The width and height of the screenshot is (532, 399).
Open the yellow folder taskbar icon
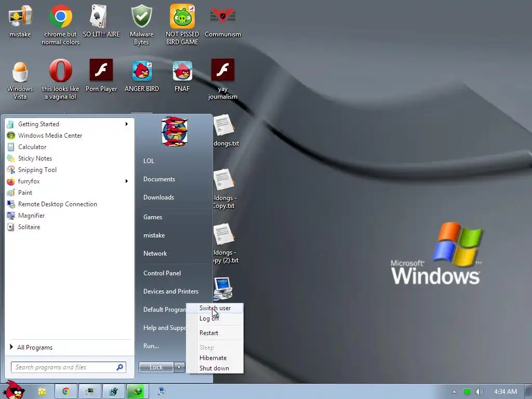click(42, 392)
